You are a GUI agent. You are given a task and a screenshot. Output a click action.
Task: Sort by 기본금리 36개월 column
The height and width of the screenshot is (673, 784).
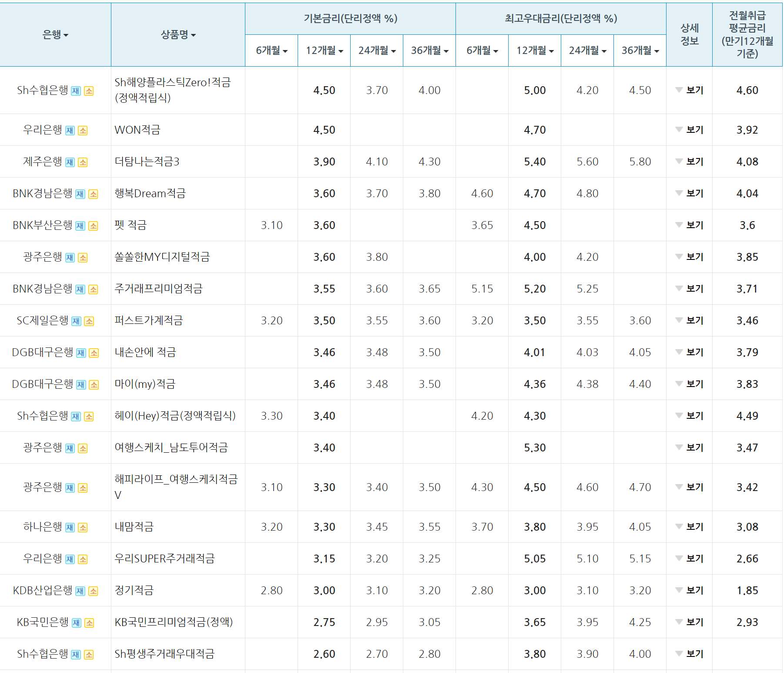[x=429, y=50]
